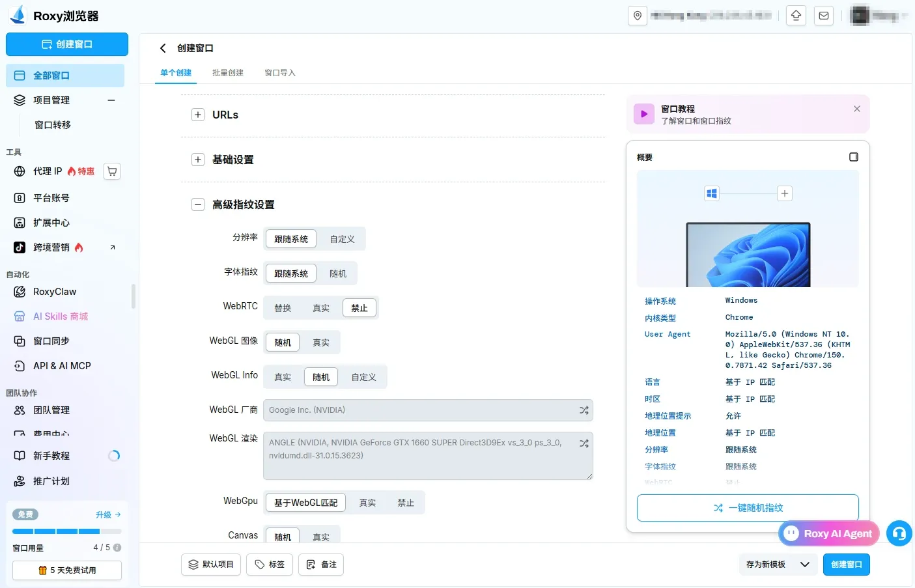
Task: Click the blue 创建窗口 submit button
Action: (x=846, y=565)
